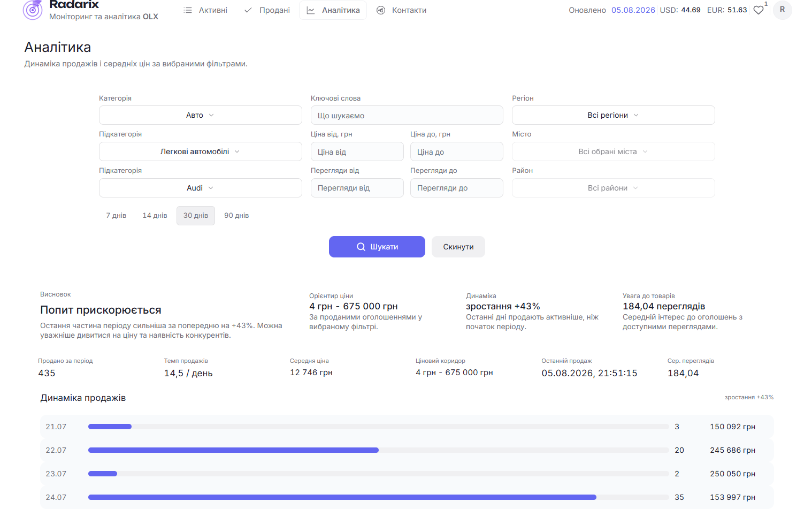The width and height of the screenshot is (812, 509).
Task: Open the Легкові автомобілі subcategory dropdown
Action: (201, 151)
